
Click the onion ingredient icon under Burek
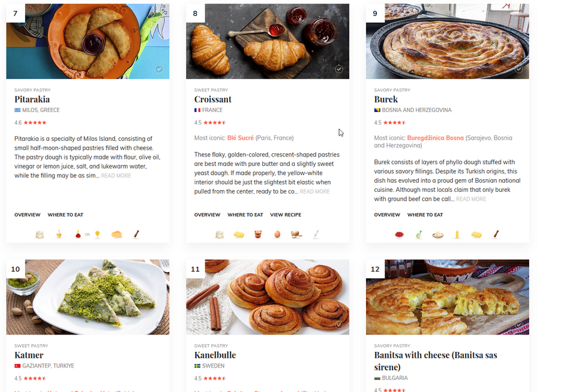419,234
